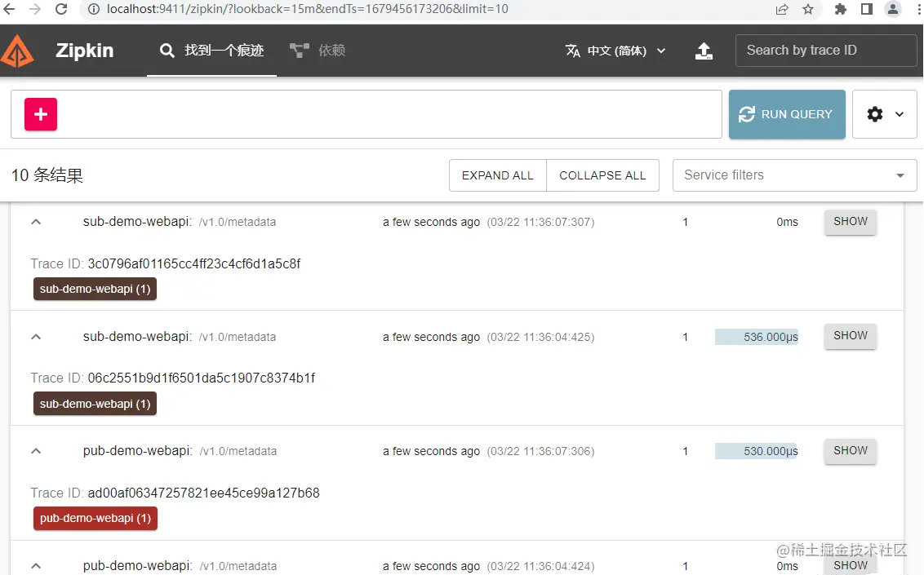Click the browser address bar URL

pos(307,9)
